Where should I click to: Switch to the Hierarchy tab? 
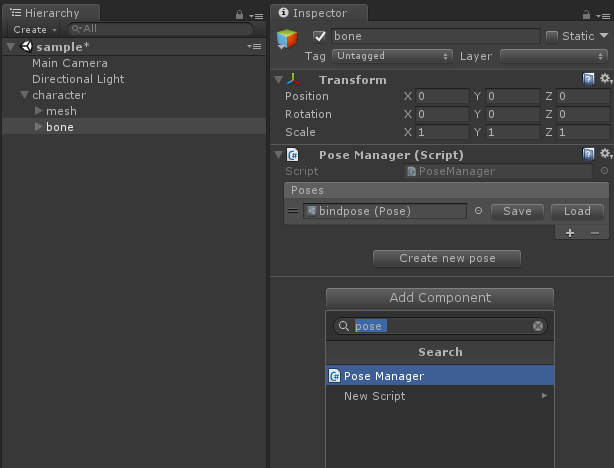point(51,13)
